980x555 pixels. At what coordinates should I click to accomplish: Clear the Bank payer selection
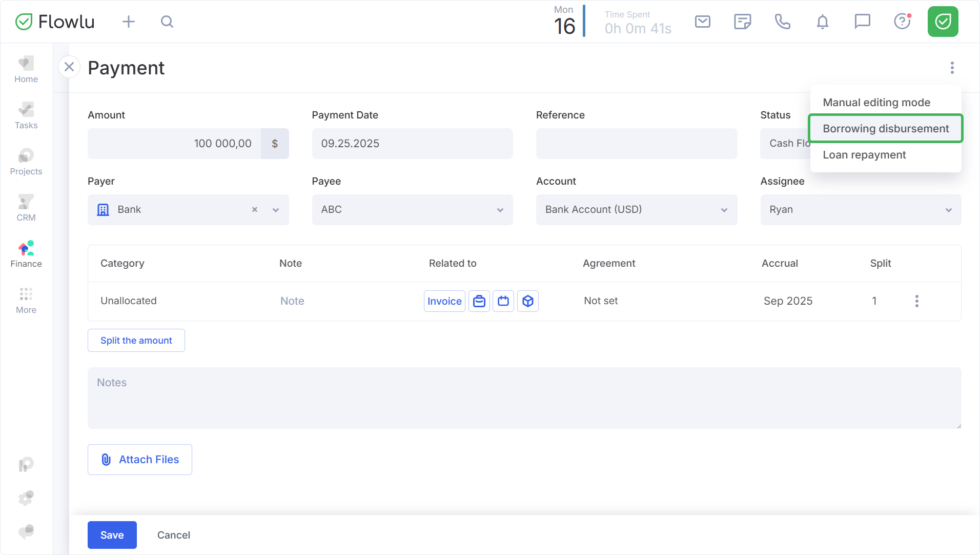(255, 210)
